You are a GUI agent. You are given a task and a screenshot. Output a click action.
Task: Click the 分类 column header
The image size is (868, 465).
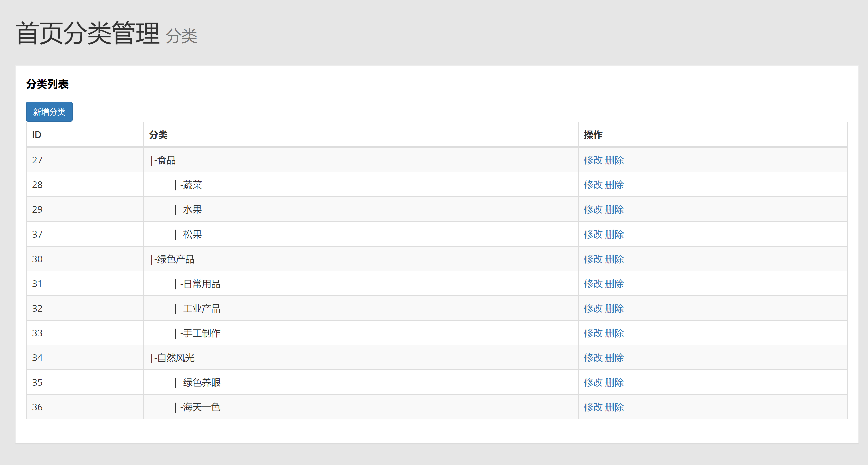click(158, 135)
